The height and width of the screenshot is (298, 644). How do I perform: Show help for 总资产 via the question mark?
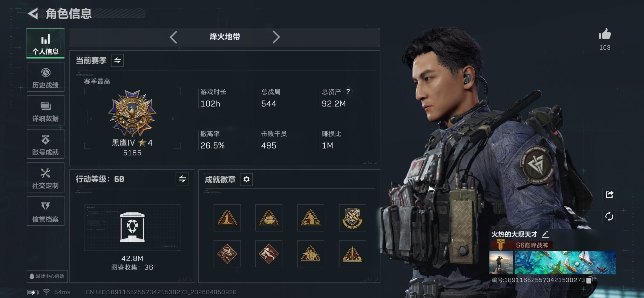coord(348,92)
